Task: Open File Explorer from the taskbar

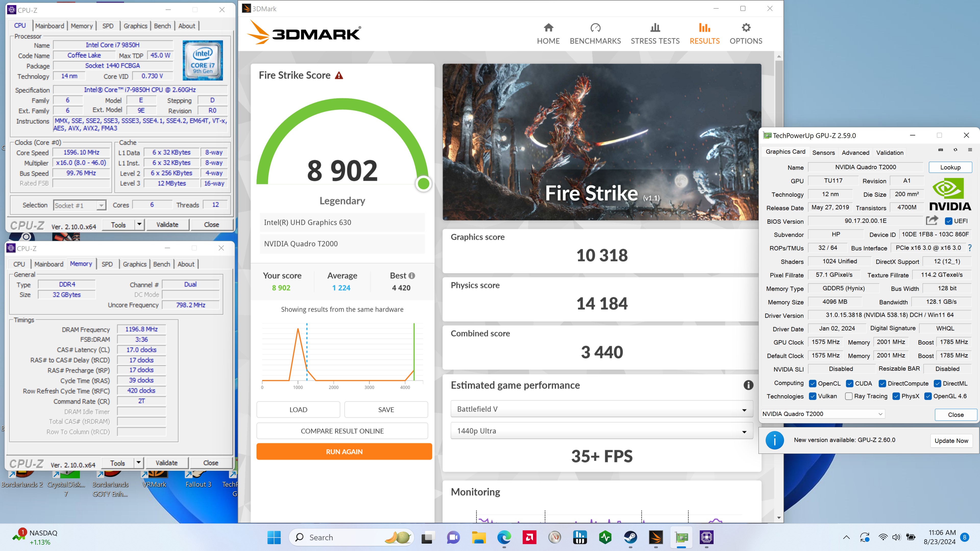Action: tap(479, 537)
